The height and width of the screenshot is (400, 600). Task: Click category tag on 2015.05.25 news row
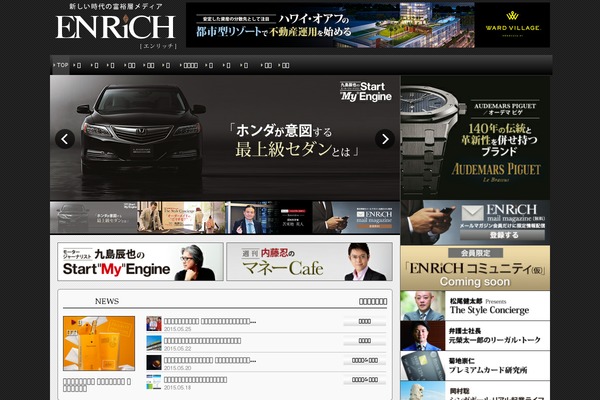(x=364, y=322)
